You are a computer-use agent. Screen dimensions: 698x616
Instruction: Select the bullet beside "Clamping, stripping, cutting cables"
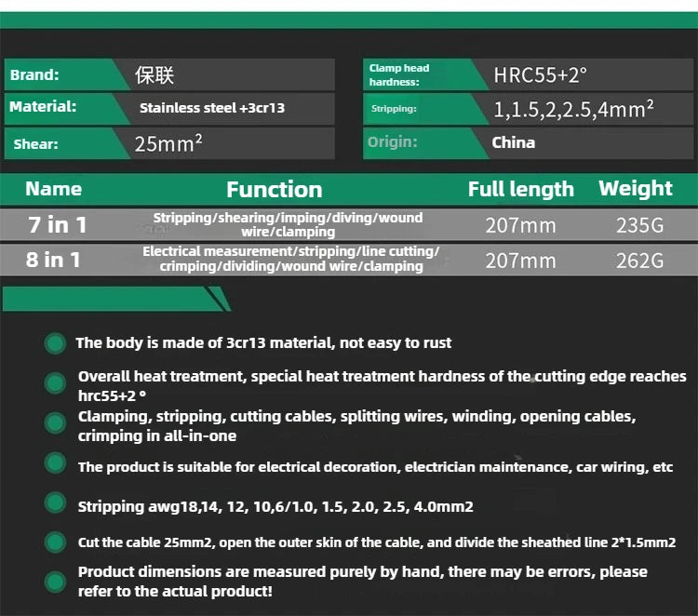55,422
